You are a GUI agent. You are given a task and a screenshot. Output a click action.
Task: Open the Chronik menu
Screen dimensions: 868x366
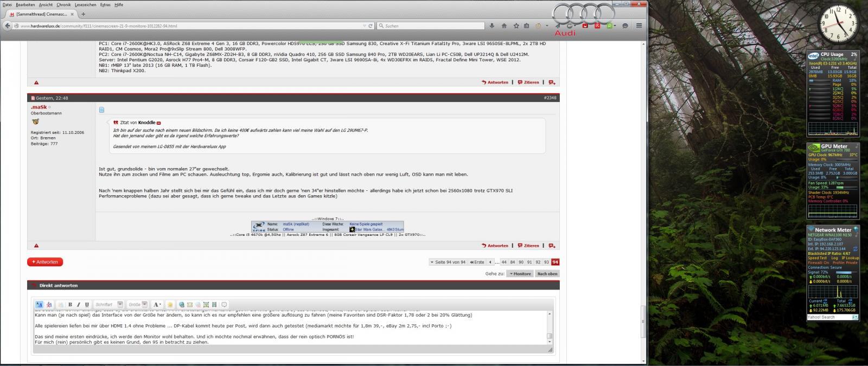(63, 4)
